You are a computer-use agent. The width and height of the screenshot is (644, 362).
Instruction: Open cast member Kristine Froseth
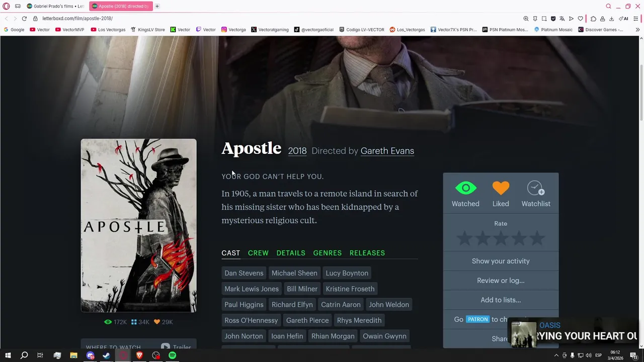(350, 289)
